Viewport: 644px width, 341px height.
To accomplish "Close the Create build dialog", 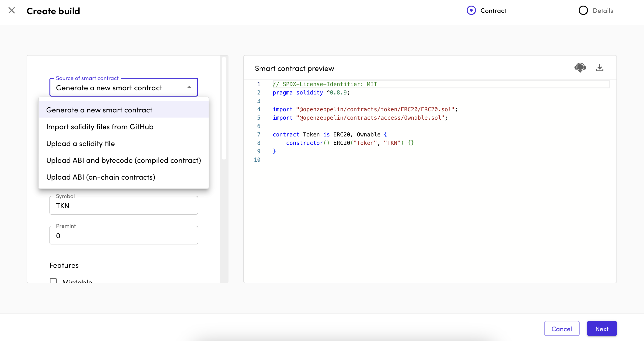I will (x=12, y=10).
